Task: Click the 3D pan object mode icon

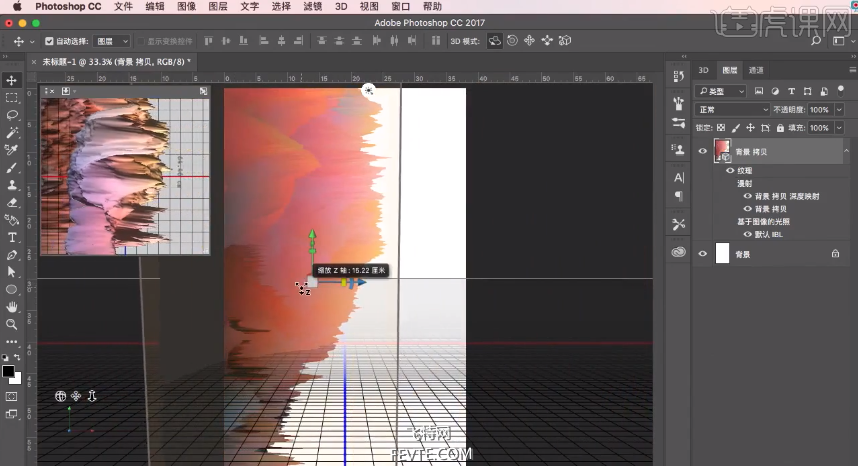Action: point(529,40)
